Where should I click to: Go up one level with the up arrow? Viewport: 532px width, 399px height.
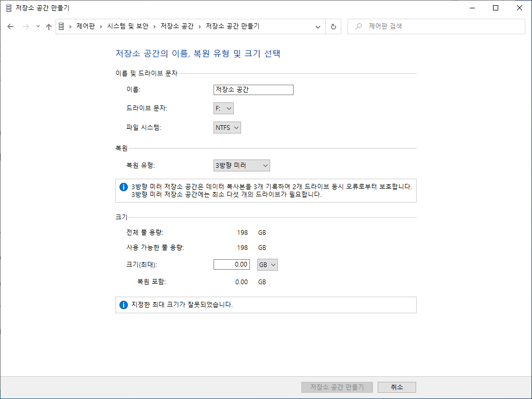coord(49,26)
